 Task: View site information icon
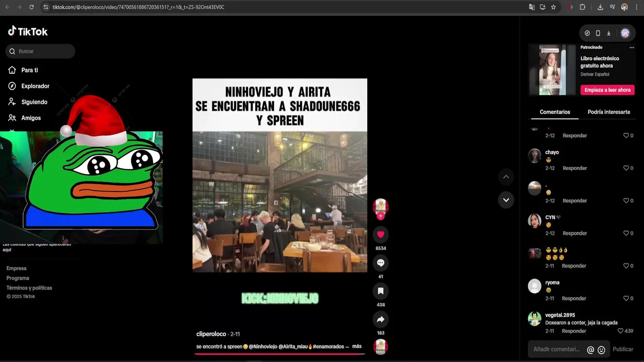(46, 7)
